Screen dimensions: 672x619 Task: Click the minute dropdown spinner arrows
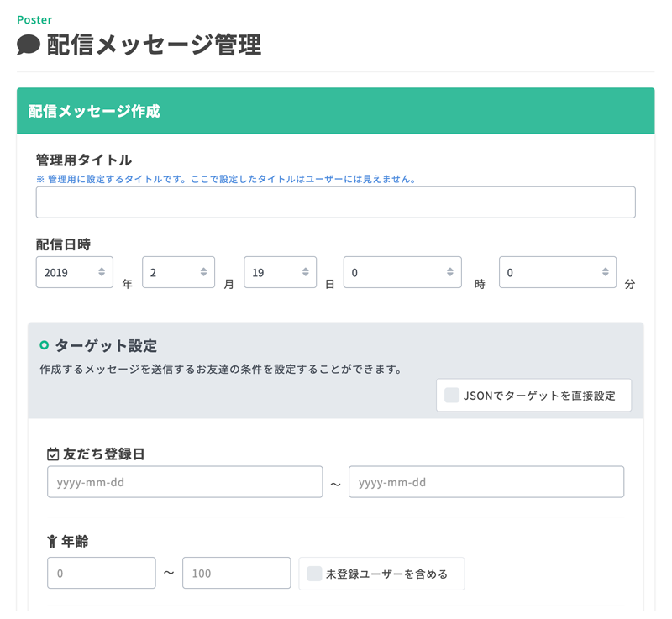tap(605, 272)
